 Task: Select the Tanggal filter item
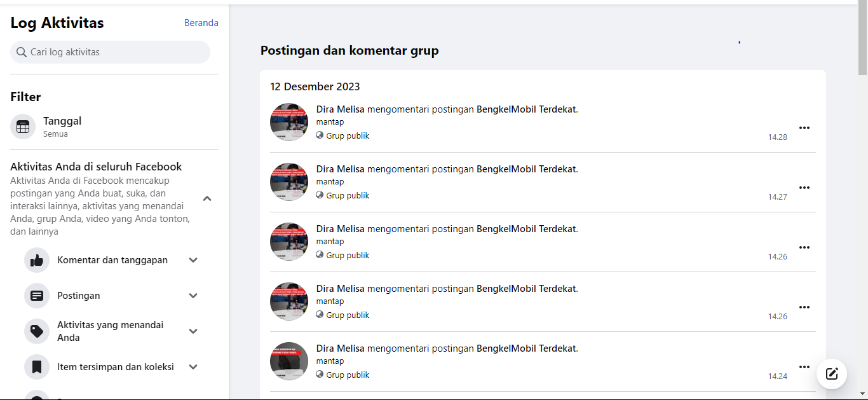click(x=62, y=127)
